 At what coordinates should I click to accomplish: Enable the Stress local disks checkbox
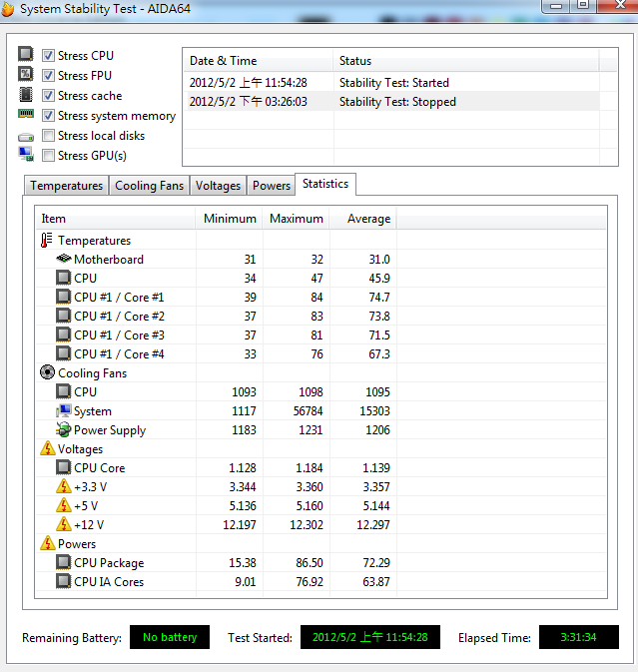(x=48, y=136)
